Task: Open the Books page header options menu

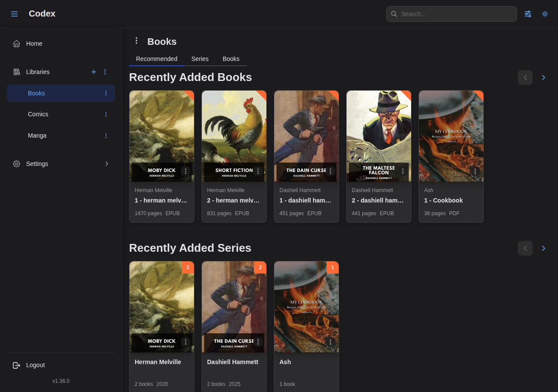Action: tap(136, 41)
